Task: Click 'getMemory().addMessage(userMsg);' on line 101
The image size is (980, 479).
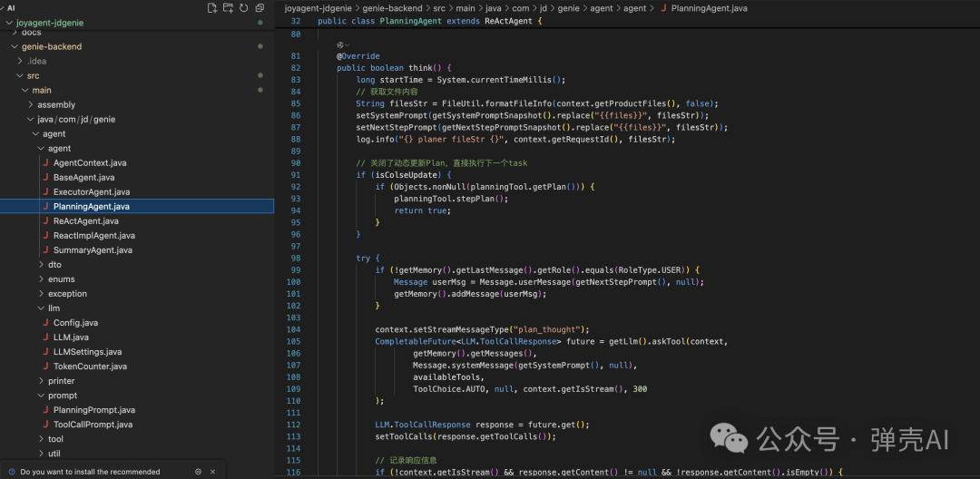Action: coord(470,294)
